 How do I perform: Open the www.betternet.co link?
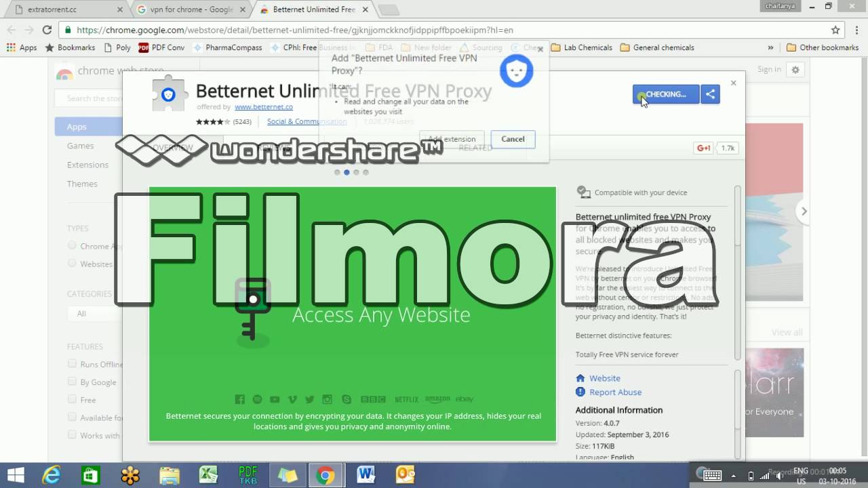(x=264, y=107)
